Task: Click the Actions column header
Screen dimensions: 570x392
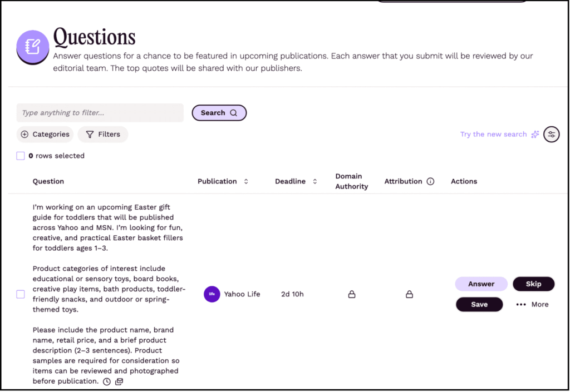Action: [x=464, y=181]
